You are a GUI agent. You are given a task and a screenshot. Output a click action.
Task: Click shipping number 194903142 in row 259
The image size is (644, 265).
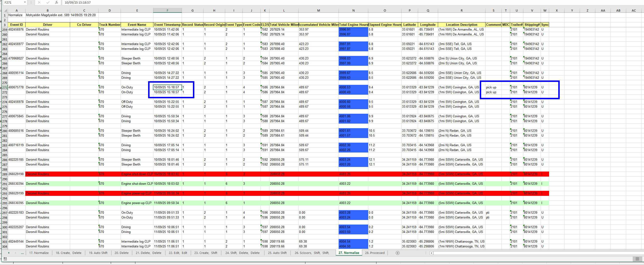pyautogui.click(x=532, y=29)
